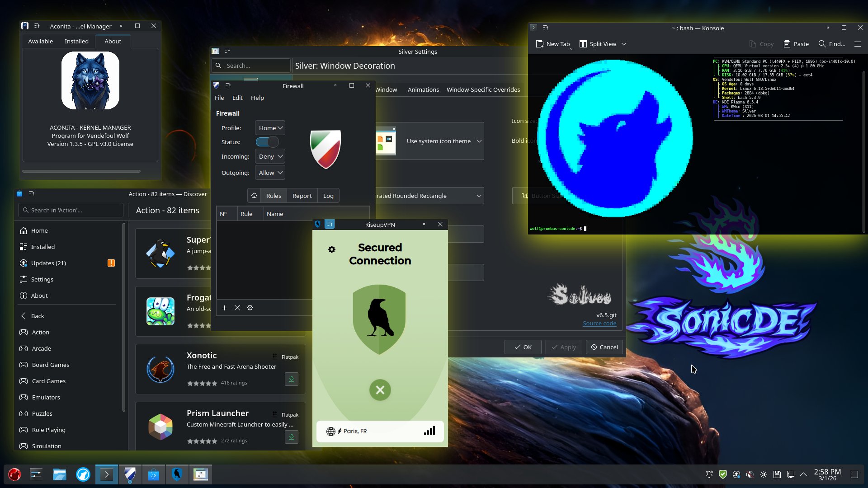This screenshot has width=868, height=488.
Task: Click firewall rules home icon button
Action: pos(254,196)
